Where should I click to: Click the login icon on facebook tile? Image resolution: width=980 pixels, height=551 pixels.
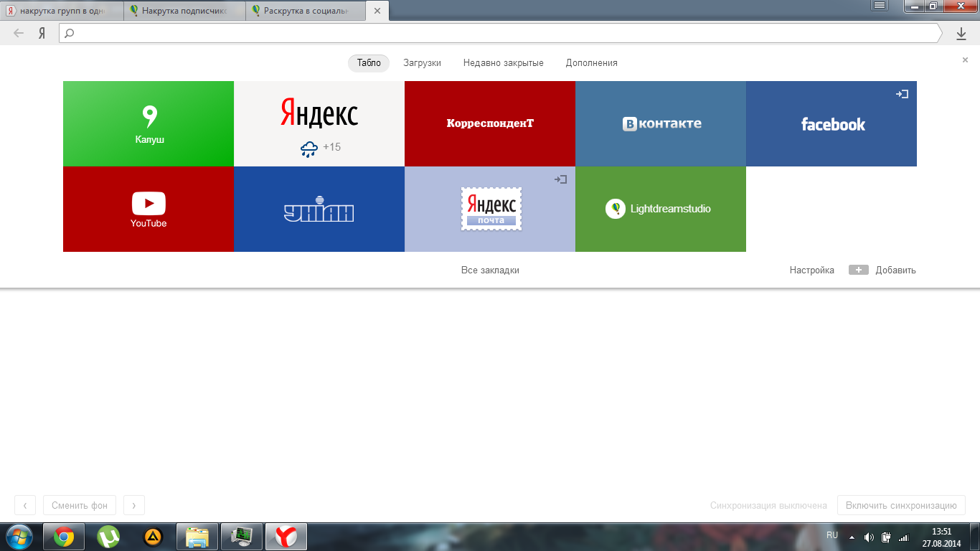point(903,94)
